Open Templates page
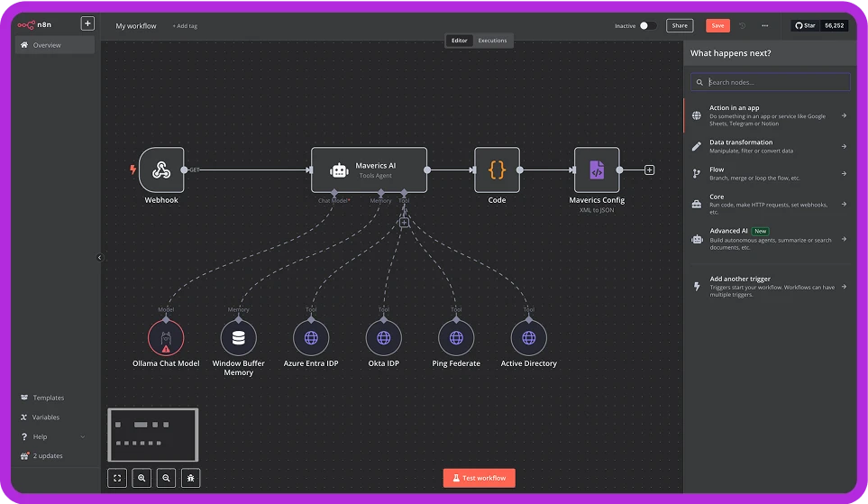This screenshot has height=504, width=868. coord(42,398)
